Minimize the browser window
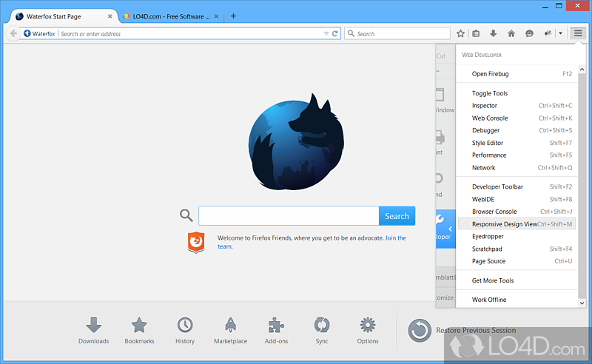Image resolution: width=592 pixels, height=364 pixels. [x=545, y=7]
